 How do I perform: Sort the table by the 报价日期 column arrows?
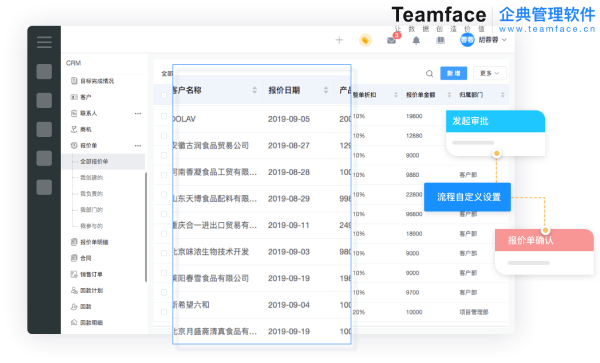pyautogui.click(x=326, y=90)
